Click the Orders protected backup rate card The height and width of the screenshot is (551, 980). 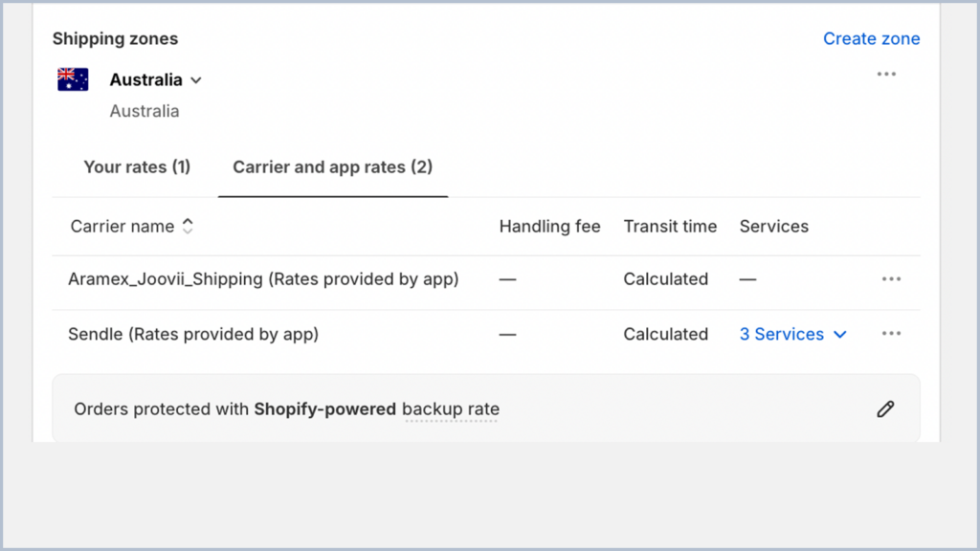pyautogui.click(x=383, y=408)
